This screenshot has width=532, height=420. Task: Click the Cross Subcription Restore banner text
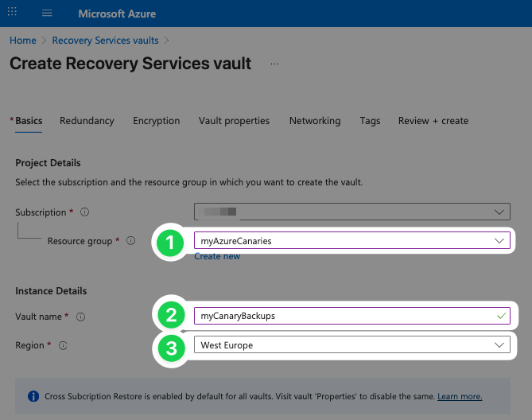click(x=239, y=396)
